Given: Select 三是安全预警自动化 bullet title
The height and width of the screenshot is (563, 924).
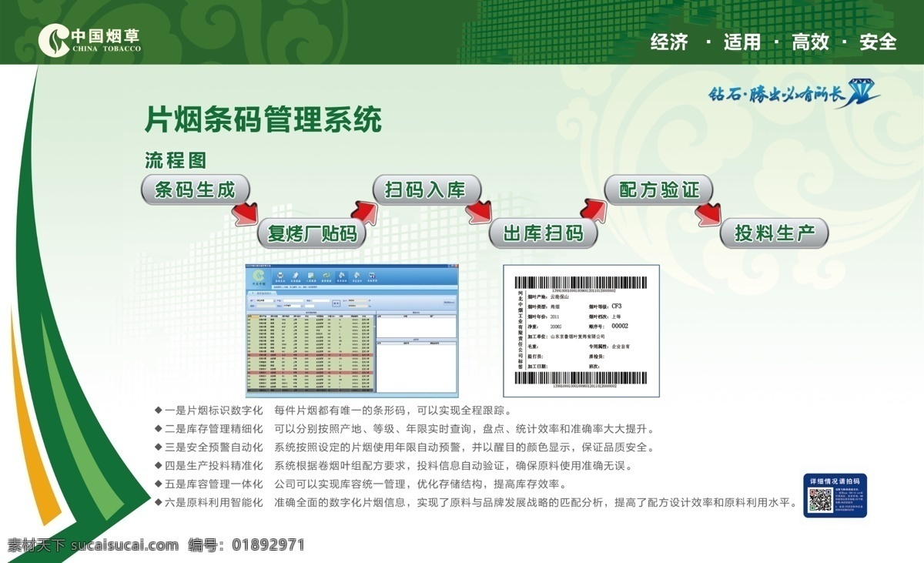Looking at the screenshot, I should tap(214, 447).
